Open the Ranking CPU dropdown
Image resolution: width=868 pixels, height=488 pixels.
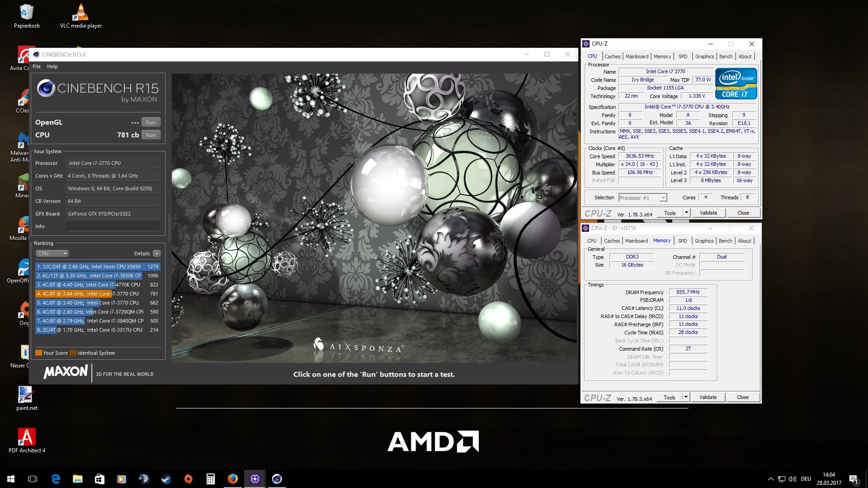tap(52, 253)
